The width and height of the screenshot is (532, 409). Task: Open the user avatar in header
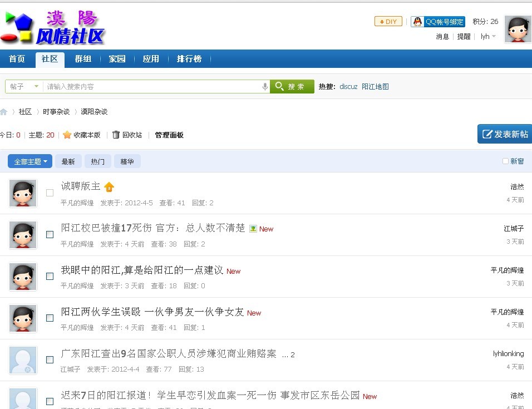pos(518,29)
